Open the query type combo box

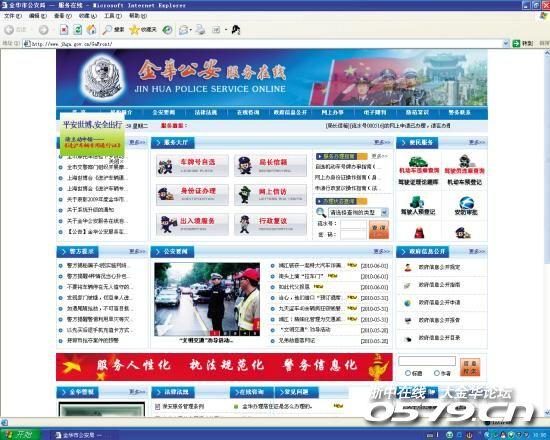(358, 212)
